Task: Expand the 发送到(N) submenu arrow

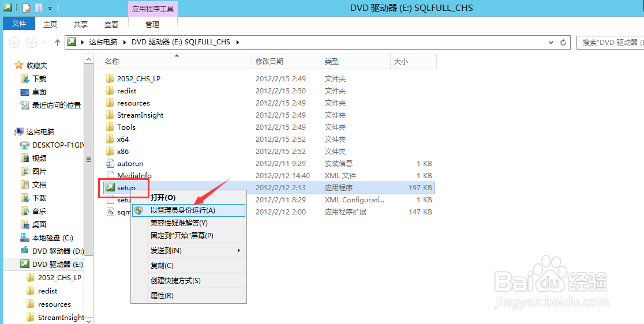Action: coord(239,251)
